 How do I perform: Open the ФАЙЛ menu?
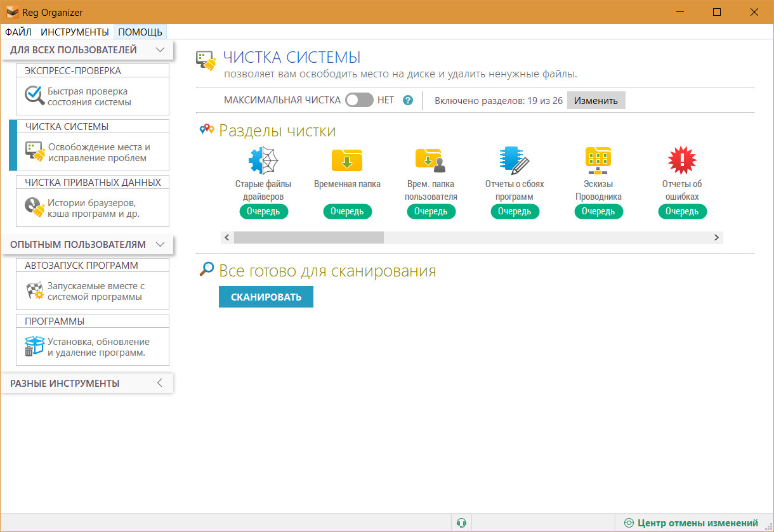click(18, 32)
